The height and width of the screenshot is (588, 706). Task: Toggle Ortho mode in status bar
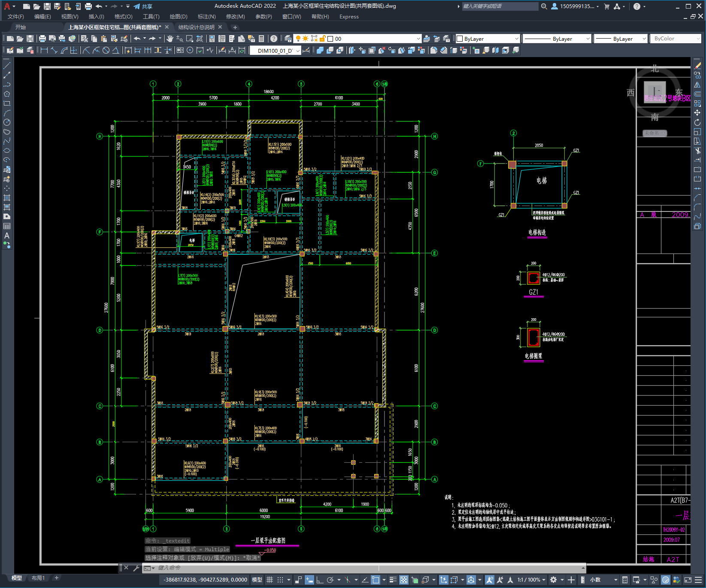pos(320,580)
